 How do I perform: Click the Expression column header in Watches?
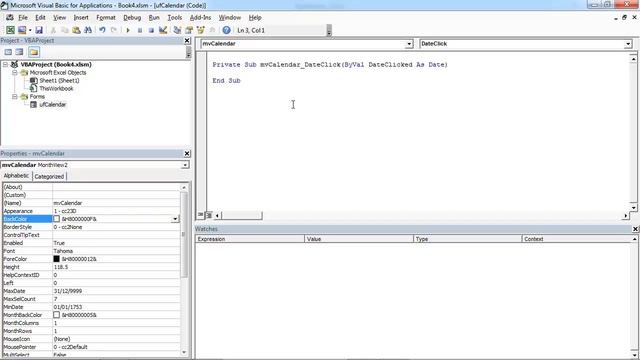(250, 239)
